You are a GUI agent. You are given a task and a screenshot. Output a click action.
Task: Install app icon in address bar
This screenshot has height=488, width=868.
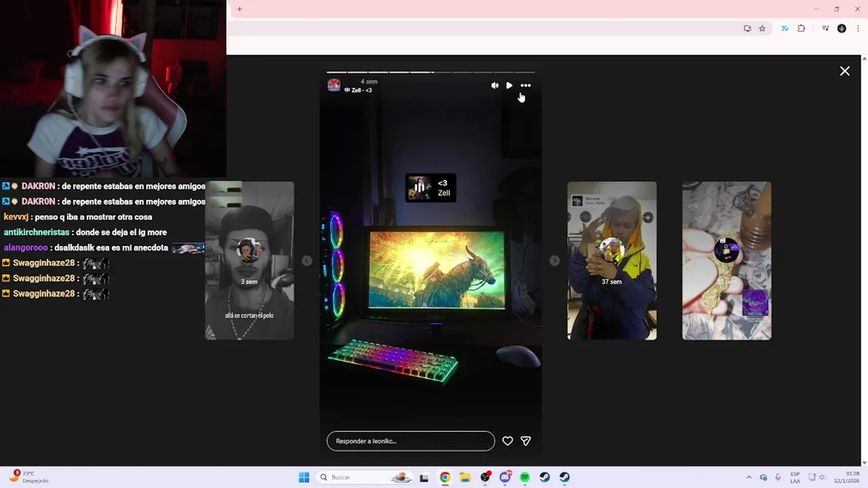[747, 28]
